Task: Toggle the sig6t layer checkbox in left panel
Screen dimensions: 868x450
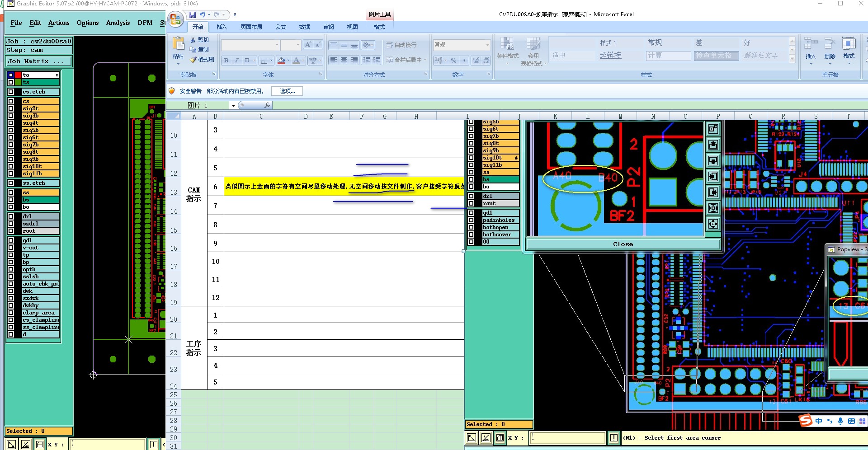Action: tap(11, 137)
